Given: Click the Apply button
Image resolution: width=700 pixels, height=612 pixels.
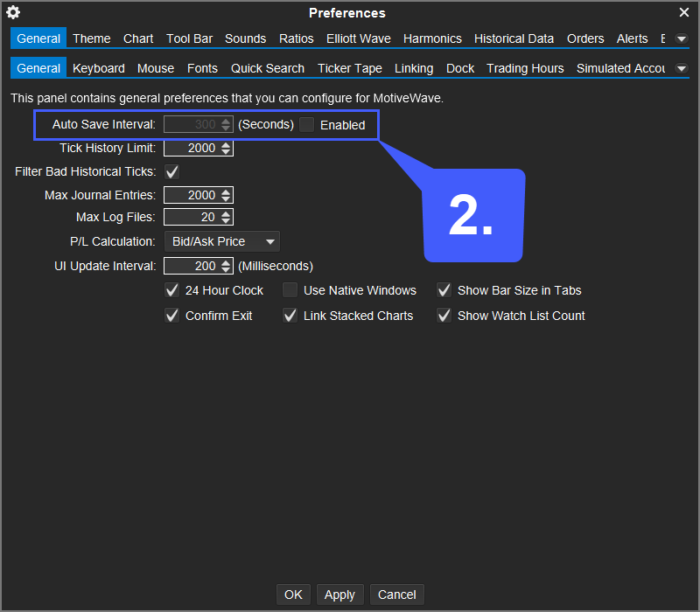Looking at the screenshot, I should coord(340,595).
